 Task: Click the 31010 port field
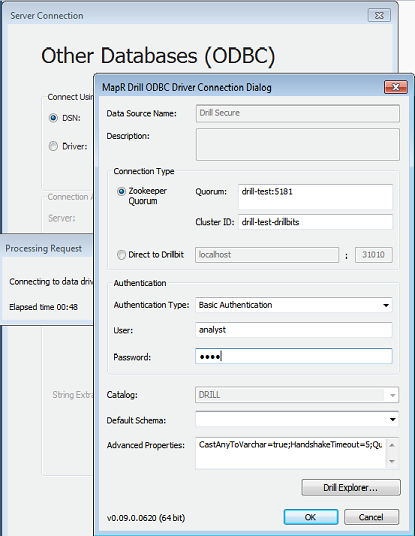point(374,255)
